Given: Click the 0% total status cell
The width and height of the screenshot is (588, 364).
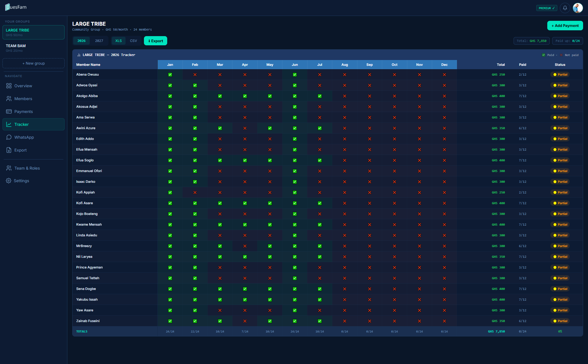Looking at the screenshot, I should click(560, 332).
